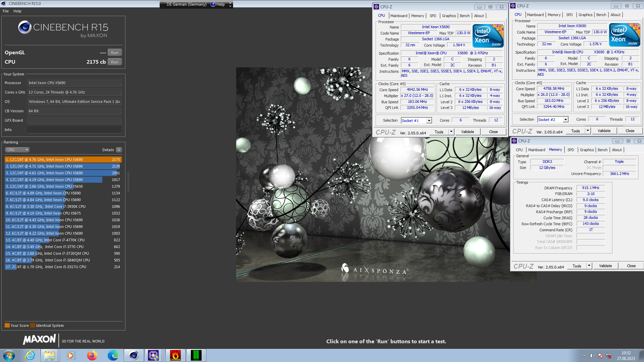Image resolution: width=644 pixels, height=362 pixels.
Task: Switch to SPD tab in Socket #1 CPU-Z window
Action: coord(433,16)
